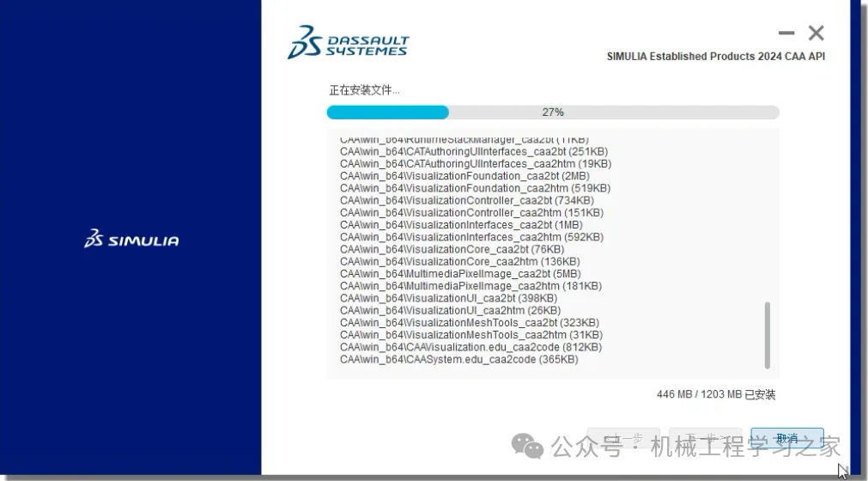This screenshot has width=868, height=481.
Task: Select the VisualizationUI_caa2htm (26KB) line
Action: click(450, 311)
